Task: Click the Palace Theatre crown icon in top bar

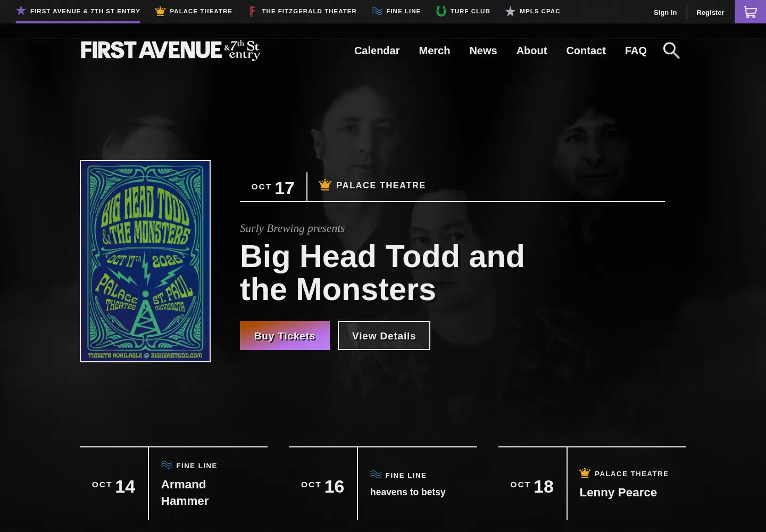Action: click(160, 11)
